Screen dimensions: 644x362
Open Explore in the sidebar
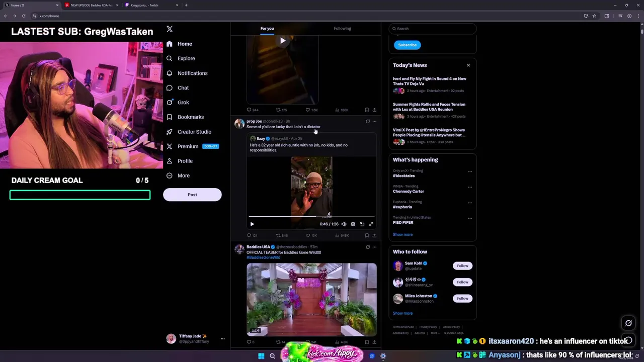(181, 58)
